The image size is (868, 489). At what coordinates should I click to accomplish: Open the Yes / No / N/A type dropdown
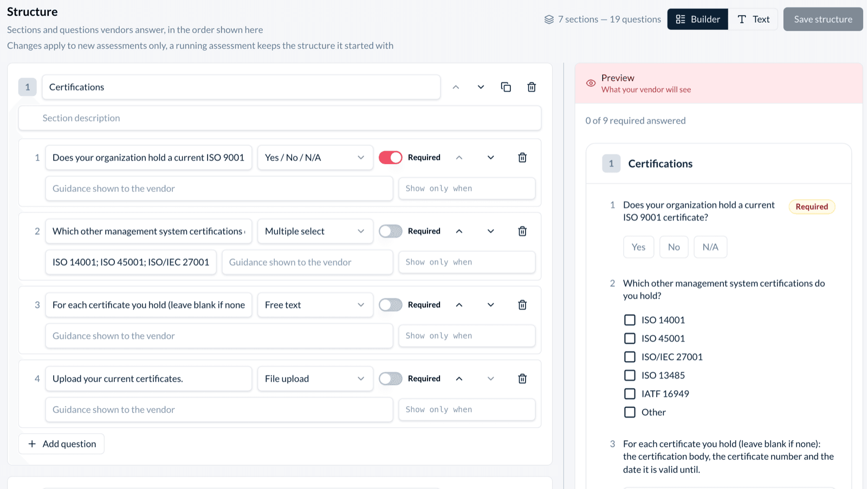[x=315, y=158]
